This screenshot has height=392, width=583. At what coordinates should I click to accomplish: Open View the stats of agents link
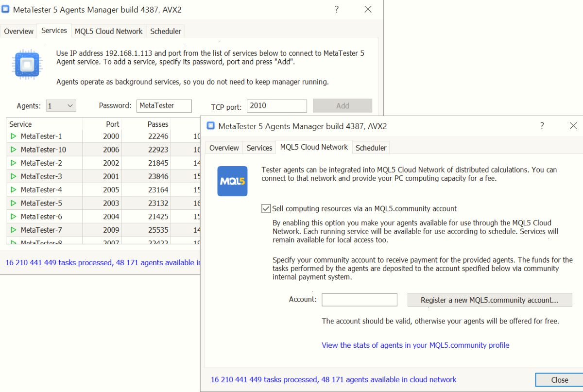(415, 345)
